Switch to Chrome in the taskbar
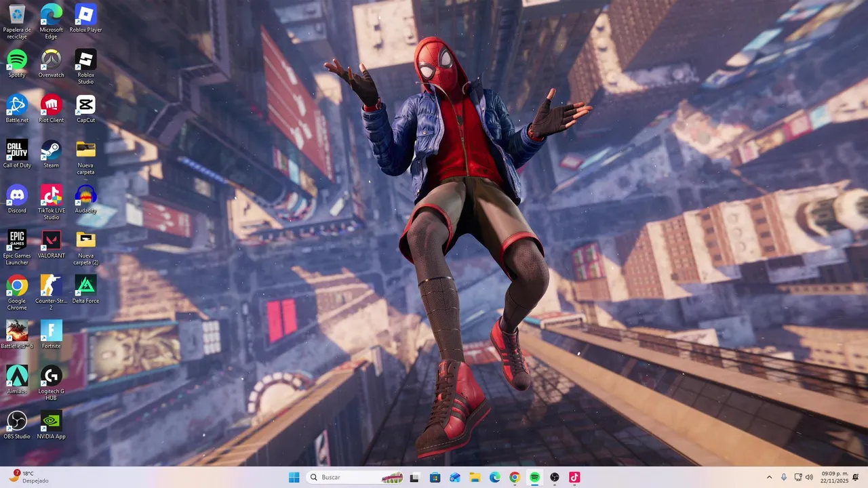The height and width of the screenshot is (488, 868). click(515, 477)
